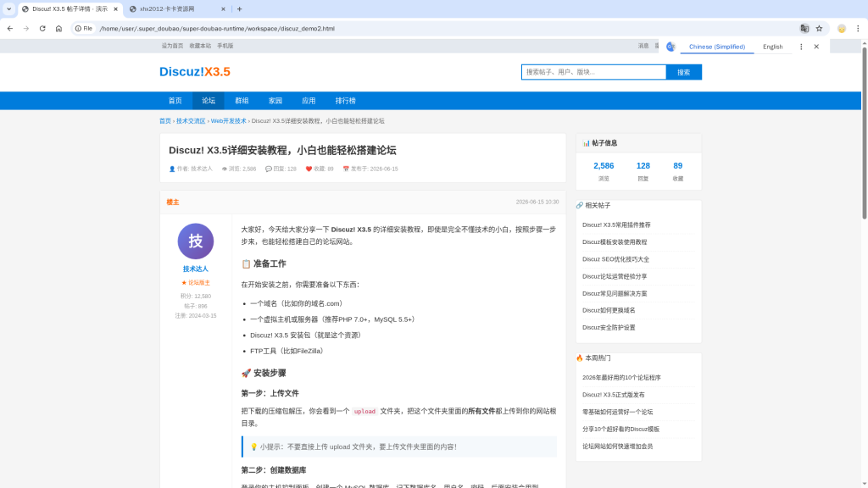Go back using browser back arrow
The height and width of the screenshot is (488, 868).
[x=10, y=29]
